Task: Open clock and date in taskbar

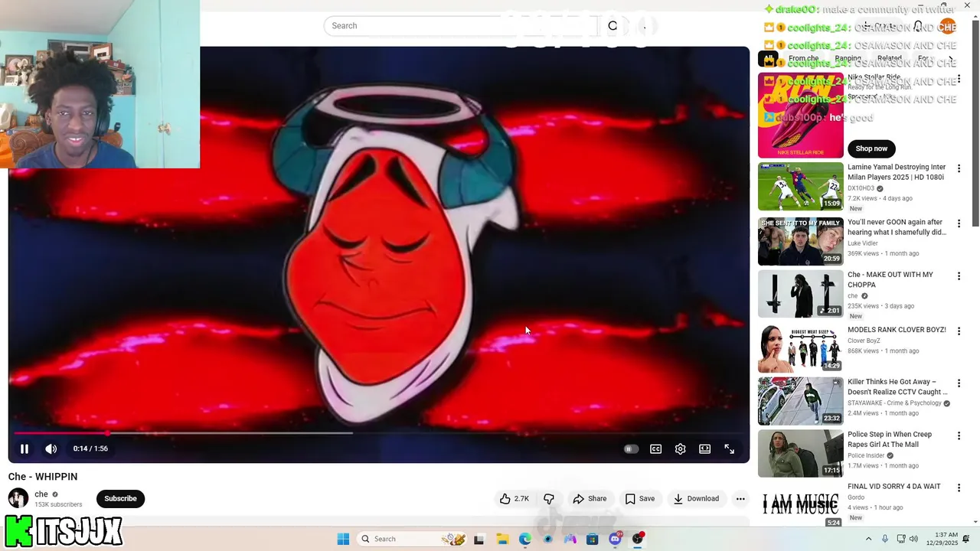Action: coord(942,539)
